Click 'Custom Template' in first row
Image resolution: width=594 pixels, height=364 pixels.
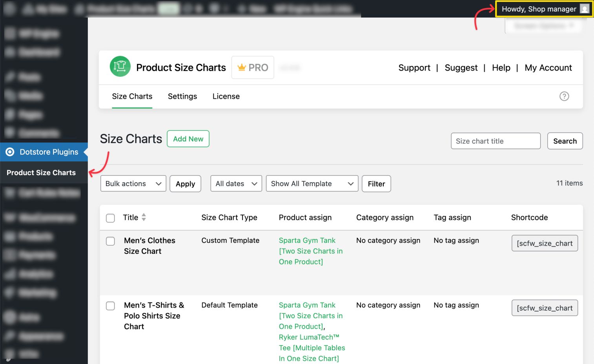230,241
